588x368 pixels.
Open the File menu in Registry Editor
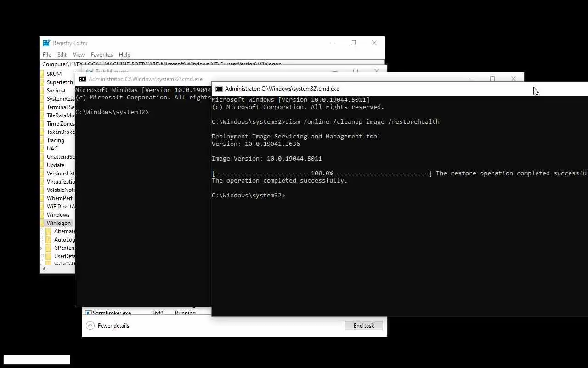[x=47, y=55]
